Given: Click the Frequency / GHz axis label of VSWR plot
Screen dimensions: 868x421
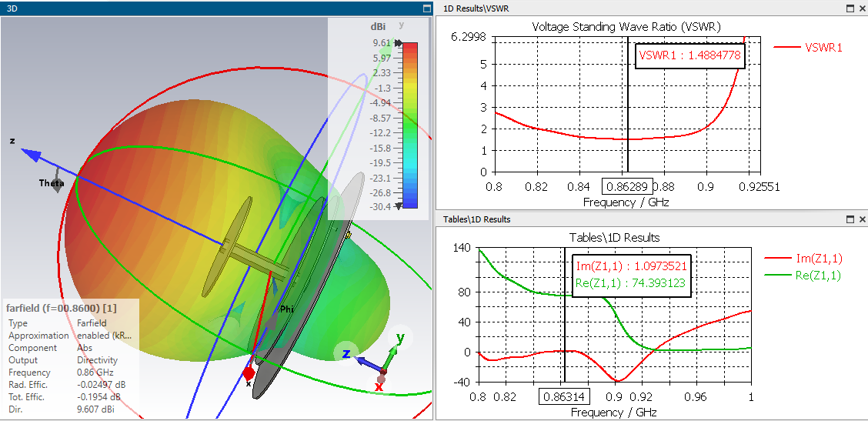Looking at the screenshot, I should (x=626, y=202).
